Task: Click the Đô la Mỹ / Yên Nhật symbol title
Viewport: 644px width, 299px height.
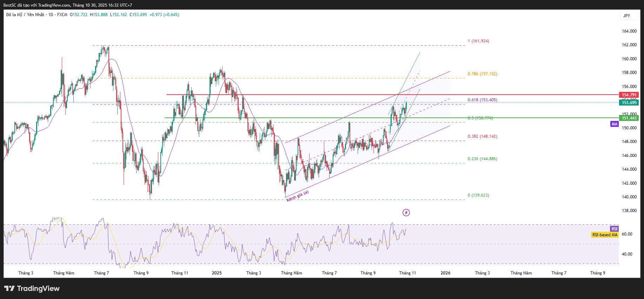Action: 25,15
